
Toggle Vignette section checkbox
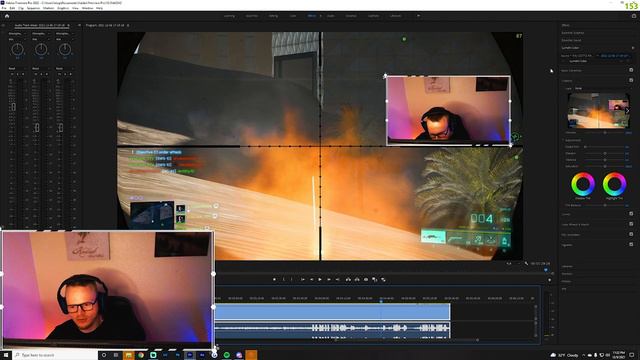click(x=631, y=244)
